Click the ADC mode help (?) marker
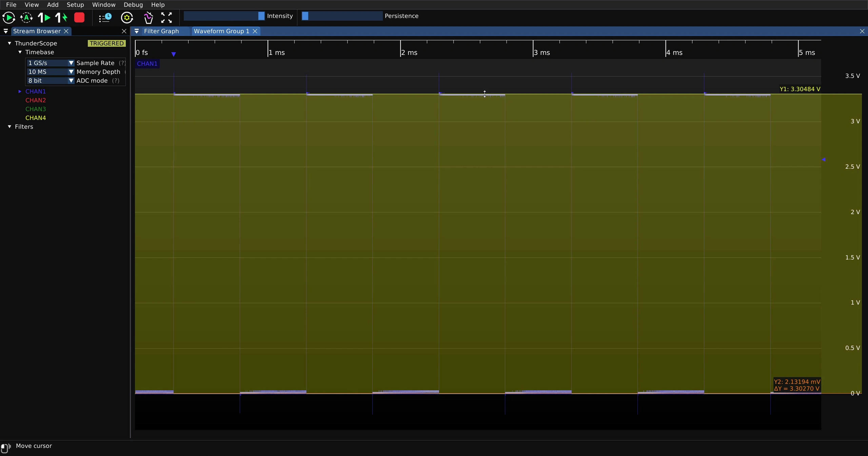This screenshot has width=868, height=456. 116,81
